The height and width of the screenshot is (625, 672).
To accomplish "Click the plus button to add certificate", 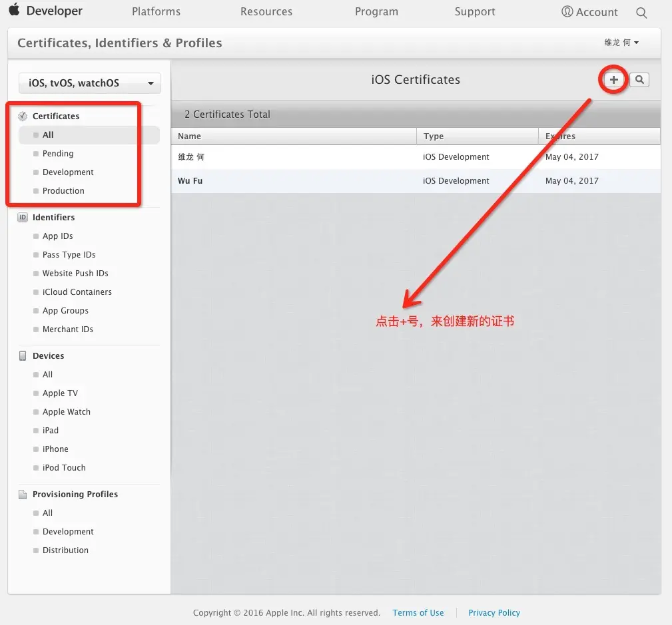I will tap(613, 80).
